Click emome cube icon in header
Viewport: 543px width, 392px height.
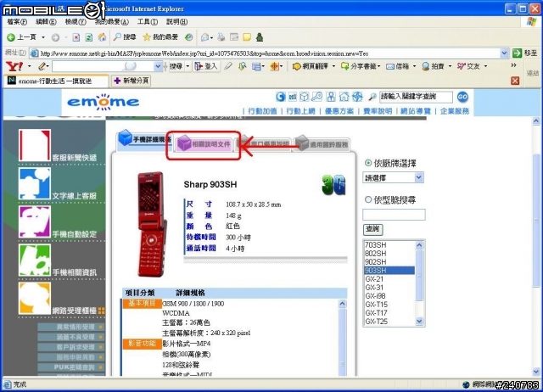pyautogui.click(x=304, y=97)
